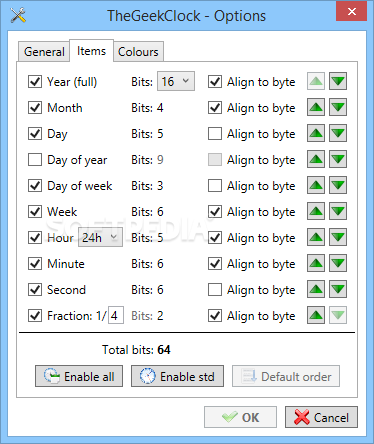Move Hour item up
Viewport: 374px width, 444px height.
pos(316,237)
